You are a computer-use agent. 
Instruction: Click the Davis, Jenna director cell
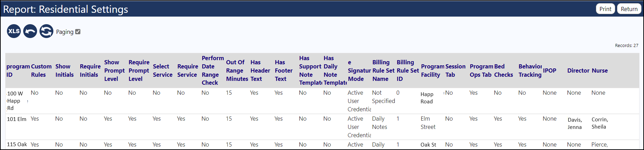(x=575, y=123)
